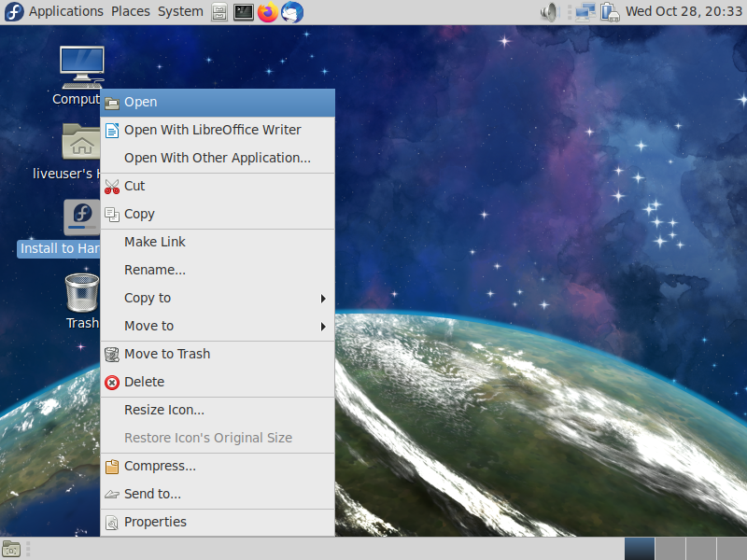This screenshot has height=560, width=747.
Task: Click Compress... in context menu
Action: tap(218, 466)
